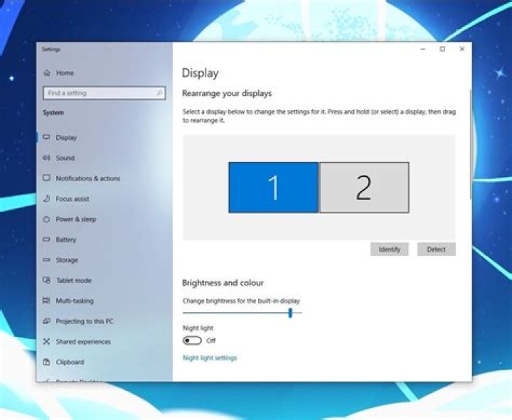Click the 'Brightness and colour' heading

(223, 283)
